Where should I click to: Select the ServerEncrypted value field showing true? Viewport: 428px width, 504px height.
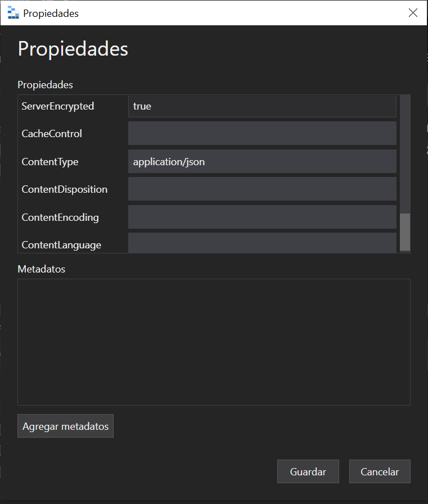tap(262, 106)
